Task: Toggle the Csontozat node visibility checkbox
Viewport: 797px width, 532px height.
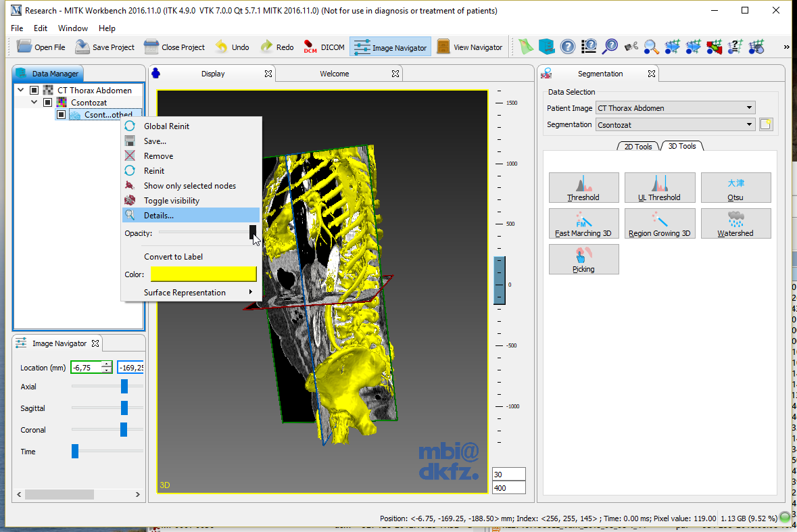Action: 47,102
